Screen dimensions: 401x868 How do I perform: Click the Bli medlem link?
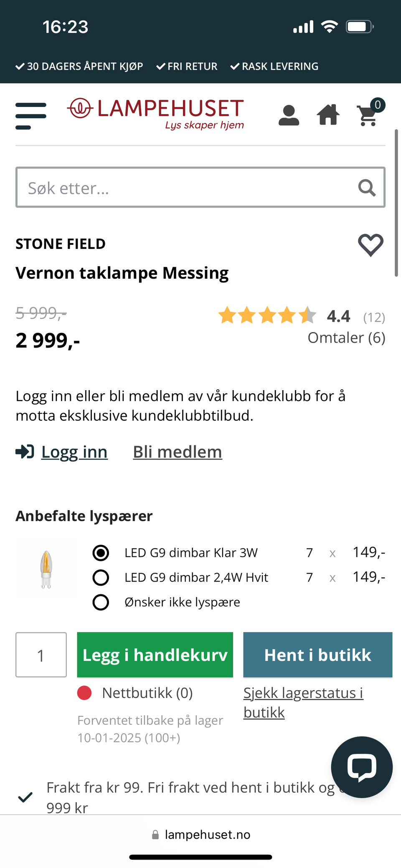tap(178, 452)
